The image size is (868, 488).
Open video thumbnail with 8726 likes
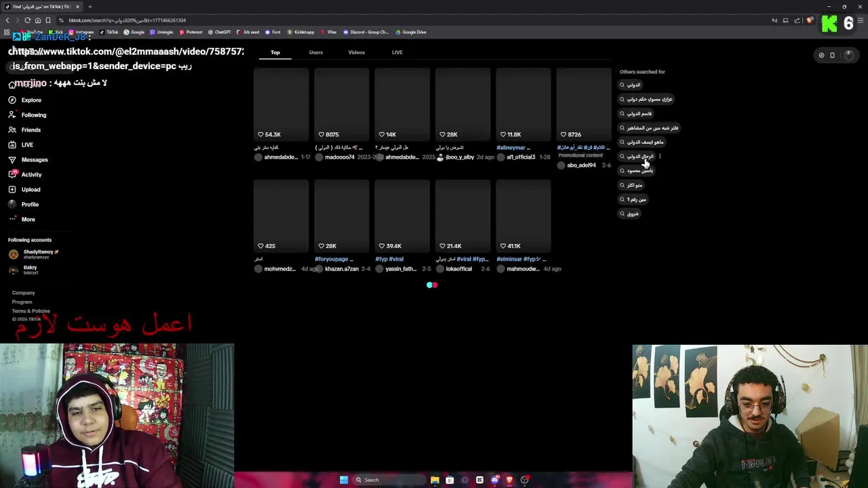584,104
